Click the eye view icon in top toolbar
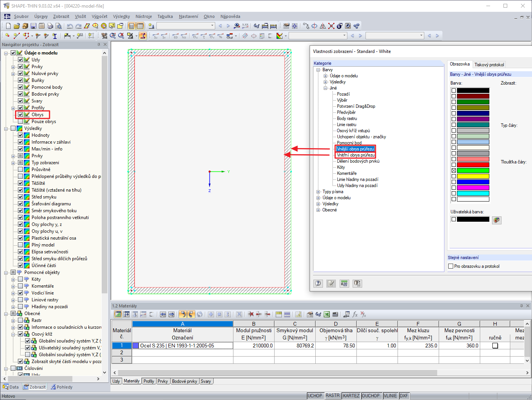The width and height of the screenshot is (532, 400). (237, 26)
